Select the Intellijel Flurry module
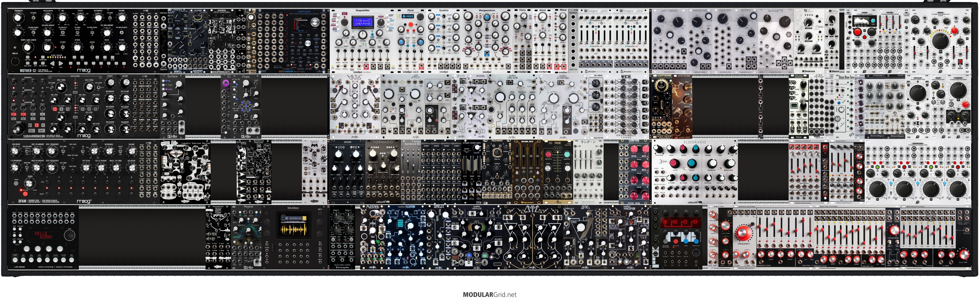Viewport: 980px width, 300px height. 523,41
